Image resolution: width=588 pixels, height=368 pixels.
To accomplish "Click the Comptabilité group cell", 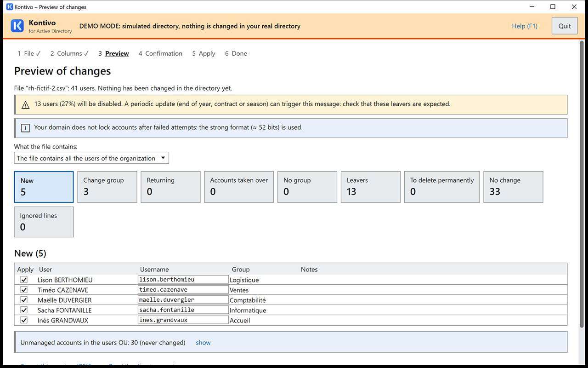I will pyautogui.click(x=248, y=300).
